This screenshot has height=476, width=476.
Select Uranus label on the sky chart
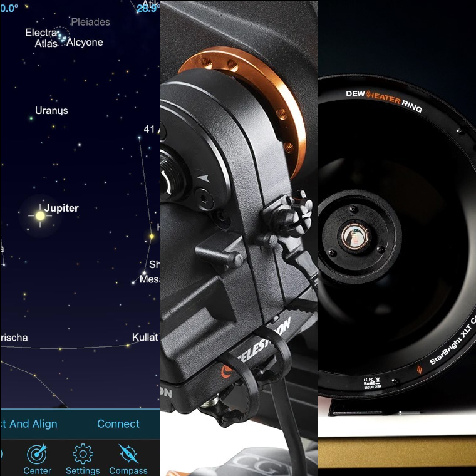pos(51,111)
